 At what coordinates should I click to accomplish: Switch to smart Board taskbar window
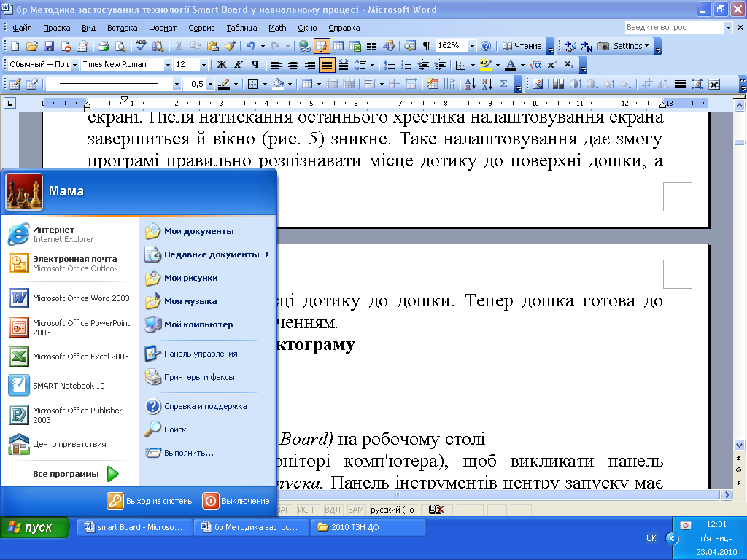[135, 527]
